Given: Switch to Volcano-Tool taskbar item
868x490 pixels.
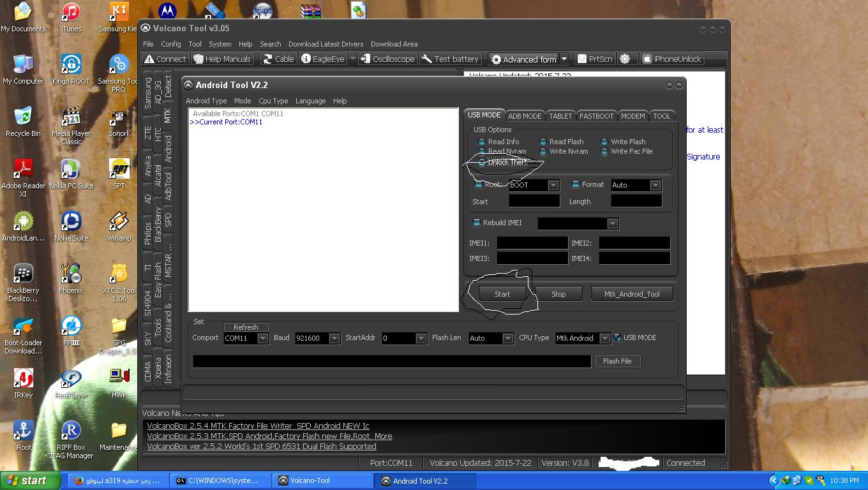Looking at the screenshot, I should 323,480.
